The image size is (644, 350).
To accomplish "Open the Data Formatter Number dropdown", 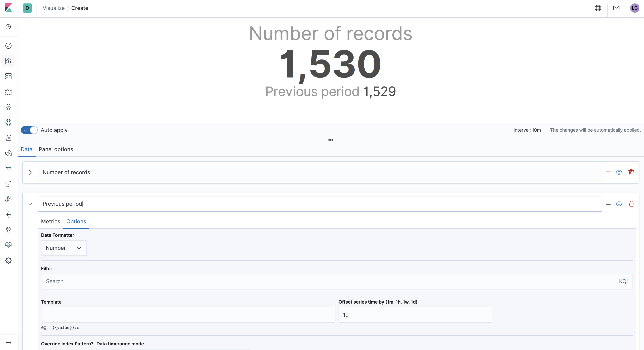I will tap(64, 248).
